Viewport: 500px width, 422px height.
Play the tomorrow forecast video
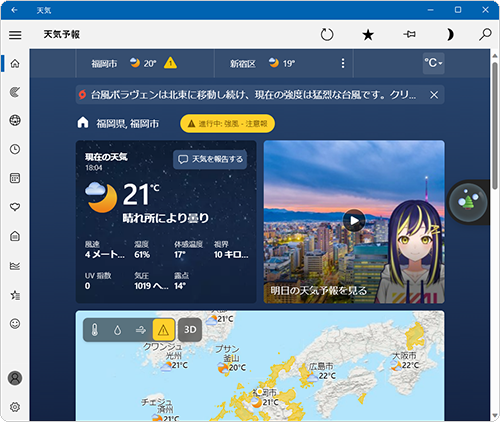(x=354, y=221)
